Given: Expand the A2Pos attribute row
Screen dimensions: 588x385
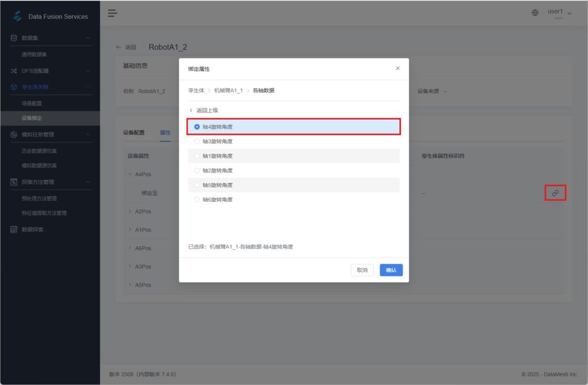Looking at the screenshot, I should pyautogui.click(x=130, y=211).
